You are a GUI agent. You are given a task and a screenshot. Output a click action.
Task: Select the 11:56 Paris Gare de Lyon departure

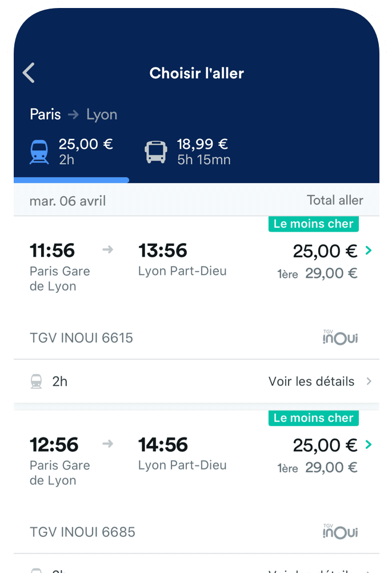coord(53,250)
